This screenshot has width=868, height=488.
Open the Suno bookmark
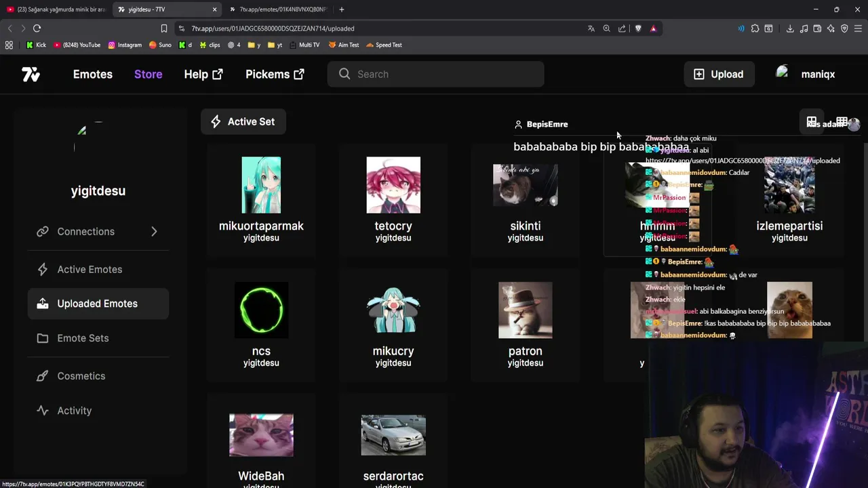pyautogui.click(x=160, y=45)
